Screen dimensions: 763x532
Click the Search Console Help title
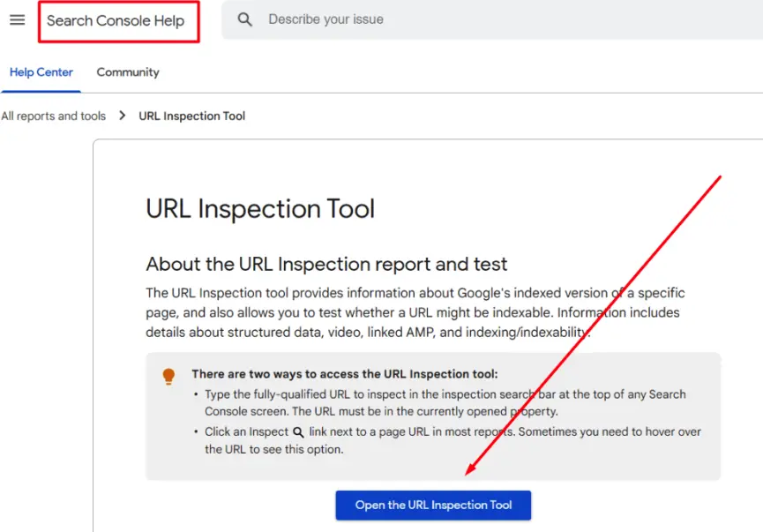[116, 21]
